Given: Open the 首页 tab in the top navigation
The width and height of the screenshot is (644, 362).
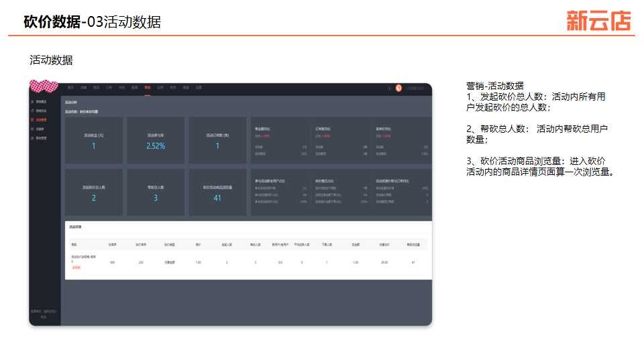Looking at the screenshot, I should point(70,87).
